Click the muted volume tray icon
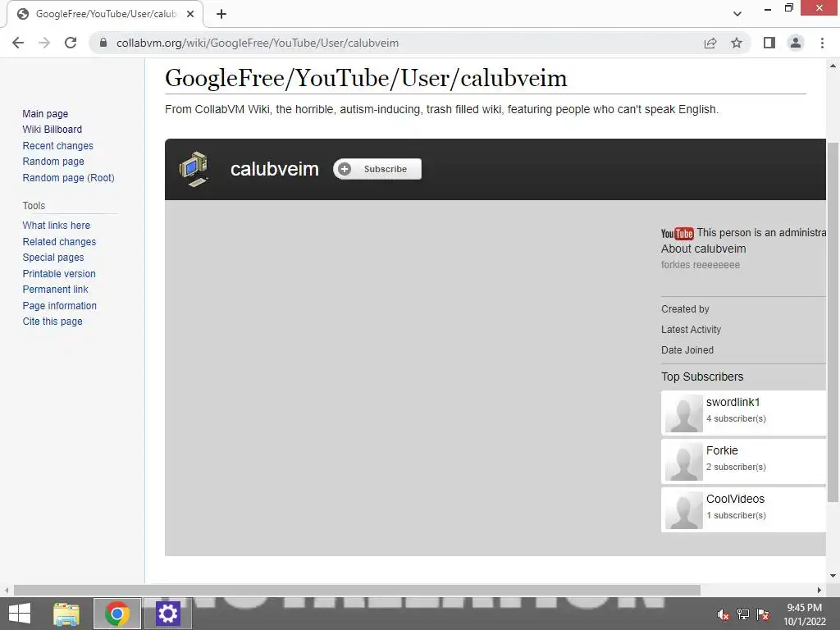 coord(723,614)
